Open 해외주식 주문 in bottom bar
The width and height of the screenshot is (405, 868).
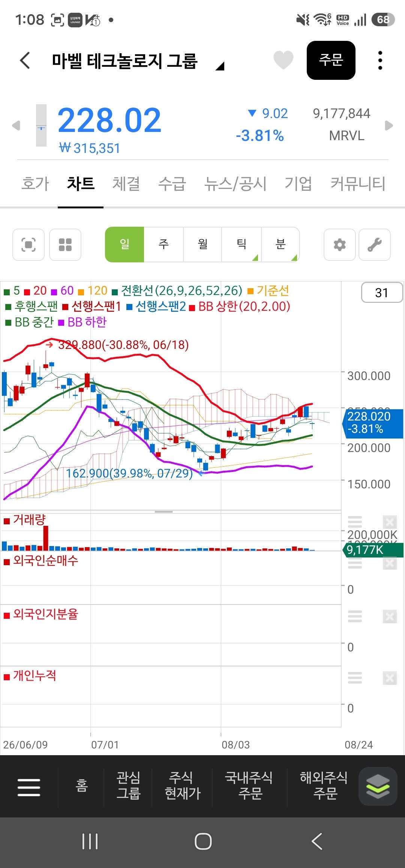click(324, 786)
